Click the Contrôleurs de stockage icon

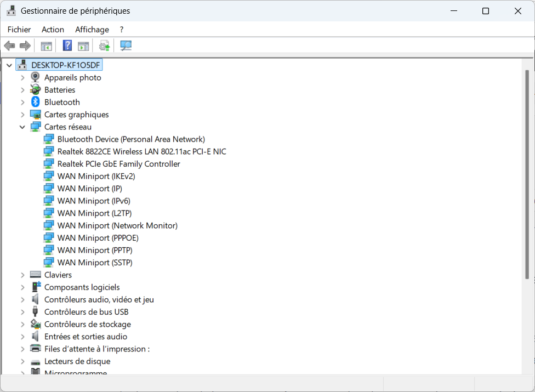[36, 323]
